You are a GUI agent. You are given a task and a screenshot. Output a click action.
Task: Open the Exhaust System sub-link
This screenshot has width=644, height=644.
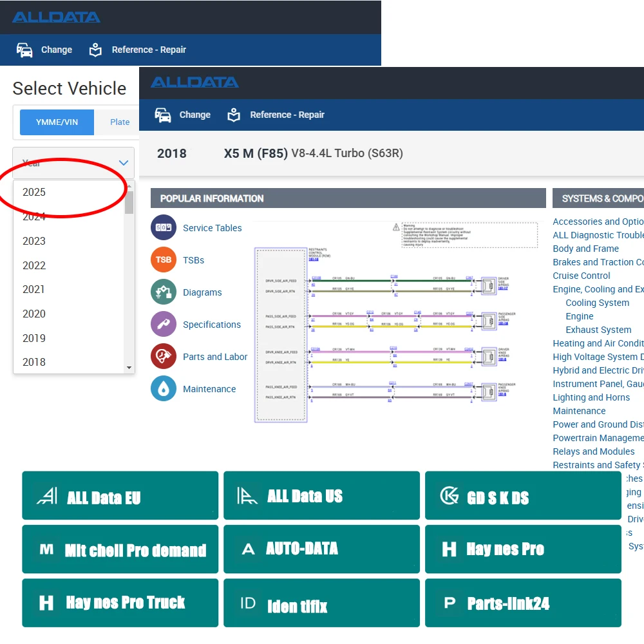(598, 330)
